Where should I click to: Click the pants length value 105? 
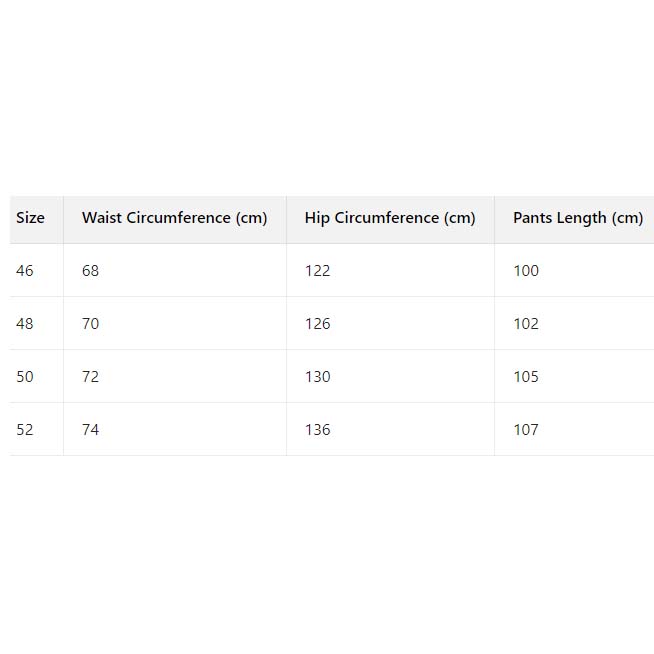pyautogui.click(x=526, y=377)
